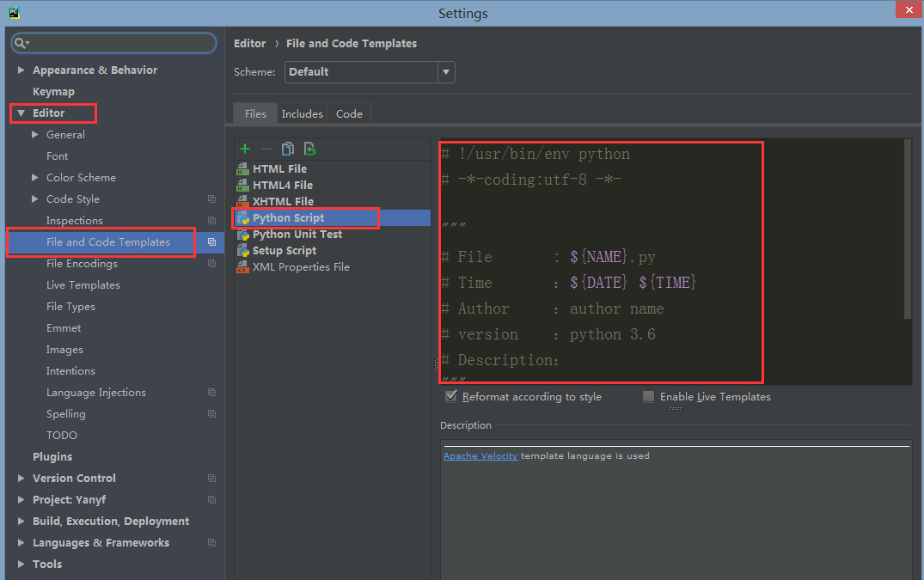Screen dimensions: 924x580
Task: Click the search magnifier icon
Action: point(21,43)
